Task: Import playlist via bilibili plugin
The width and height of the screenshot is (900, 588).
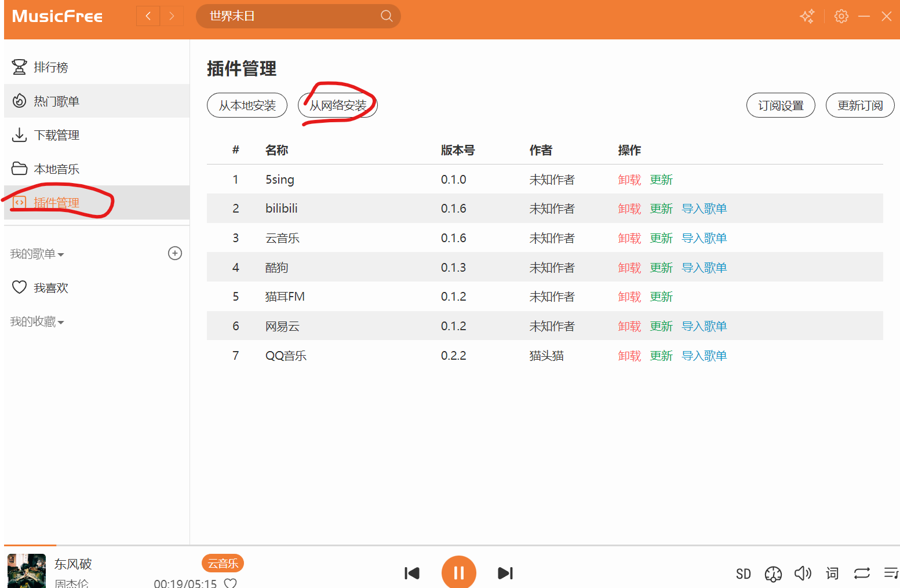Action: click(704, 209)
